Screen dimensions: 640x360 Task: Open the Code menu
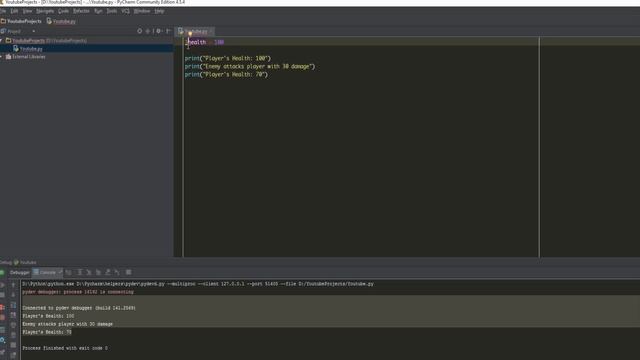point(63,11)
